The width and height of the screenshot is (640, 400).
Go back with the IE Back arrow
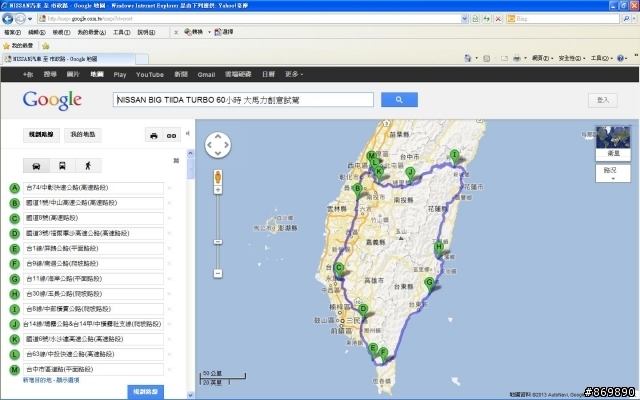pos(8,19)
